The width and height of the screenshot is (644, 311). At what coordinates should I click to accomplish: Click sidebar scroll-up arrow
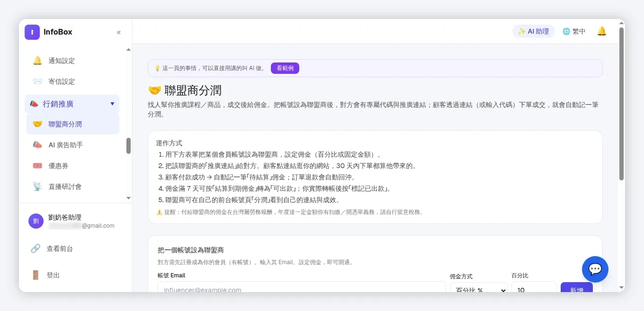click(x=128, y=50)
